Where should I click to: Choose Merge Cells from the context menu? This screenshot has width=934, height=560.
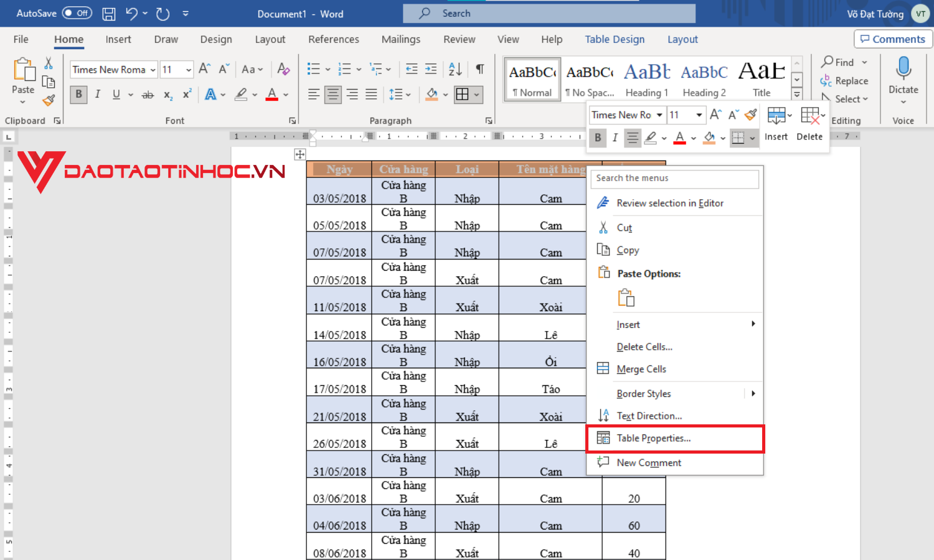coord(641,368)
